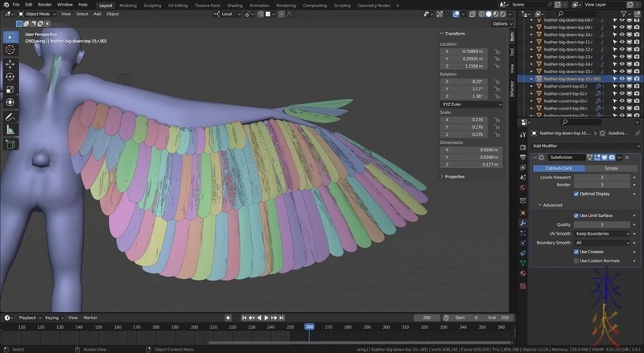The height and width of the screenshot is (353, 644).
Task: Open the Add Modifier dropdown
Action: coord(584,146)
